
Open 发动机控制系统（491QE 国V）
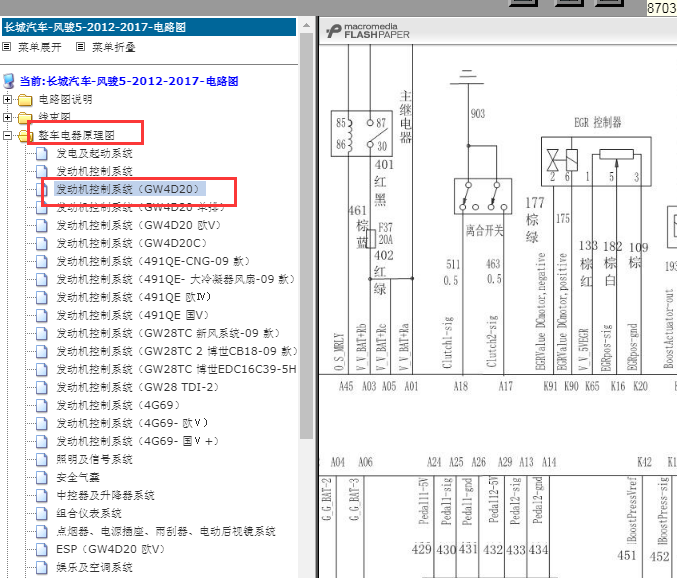click(x=133, y=315)
